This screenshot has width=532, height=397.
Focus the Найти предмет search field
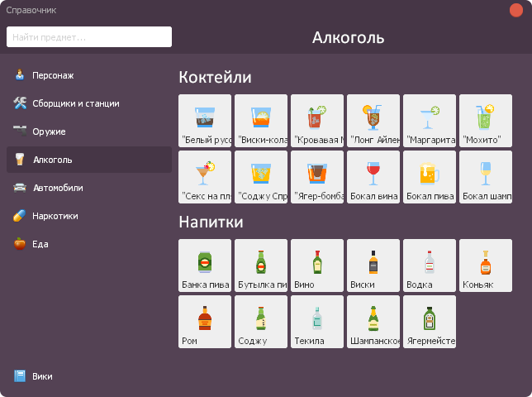(89, 37)
